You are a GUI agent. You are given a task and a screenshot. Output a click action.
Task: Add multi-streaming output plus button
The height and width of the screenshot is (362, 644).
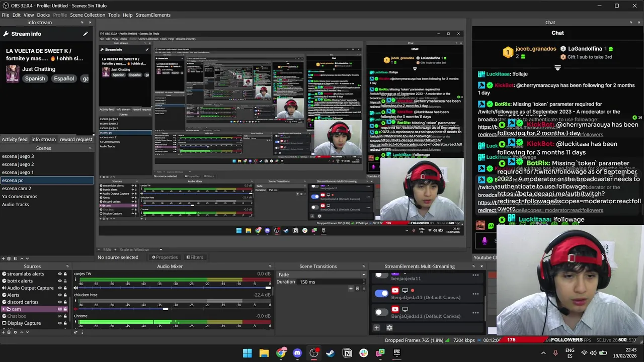376,328
